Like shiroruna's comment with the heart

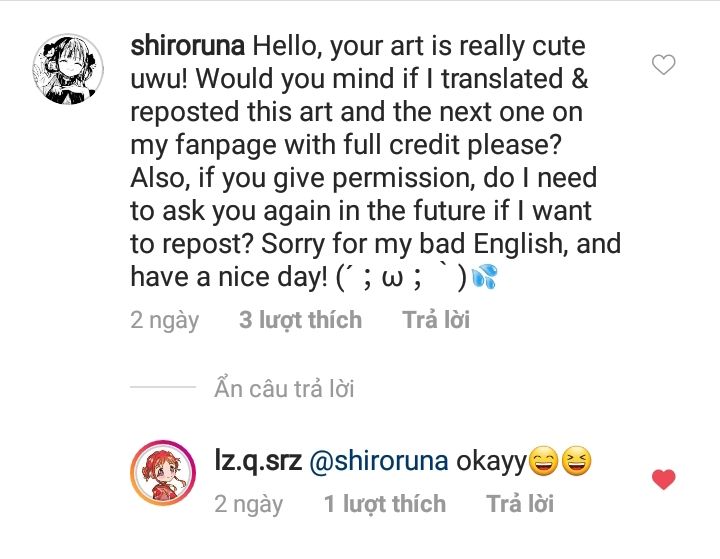[664, 66]
